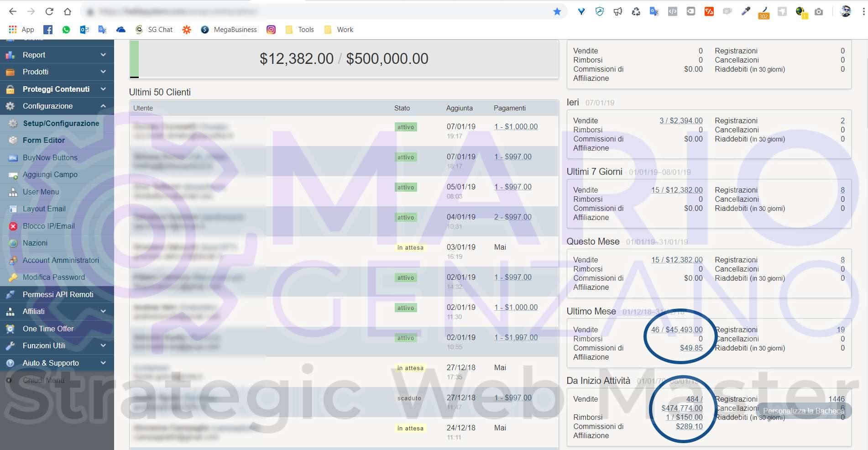Click the scaduto status badge

tap(409, 398)
